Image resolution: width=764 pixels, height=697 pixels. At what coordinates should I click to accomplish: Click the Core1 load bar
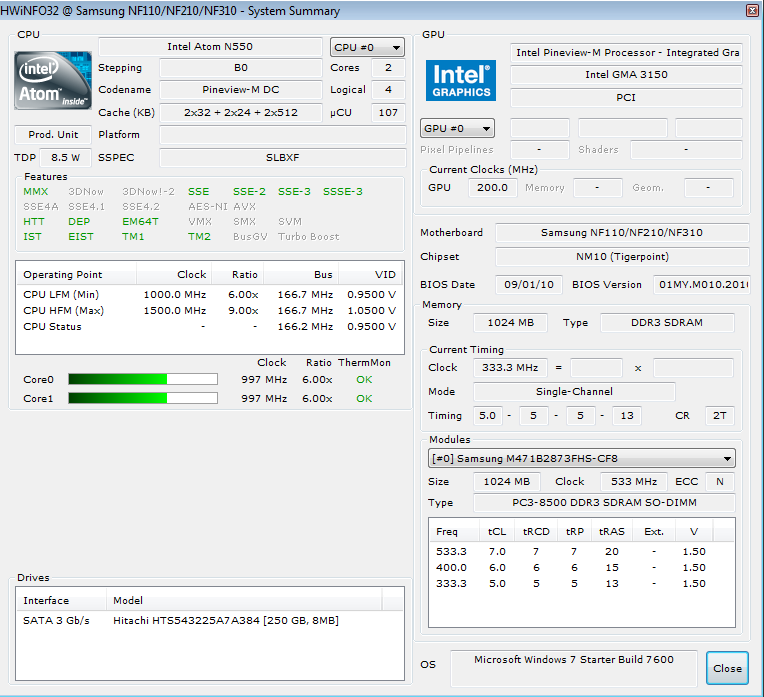click(x=143, y=398)
